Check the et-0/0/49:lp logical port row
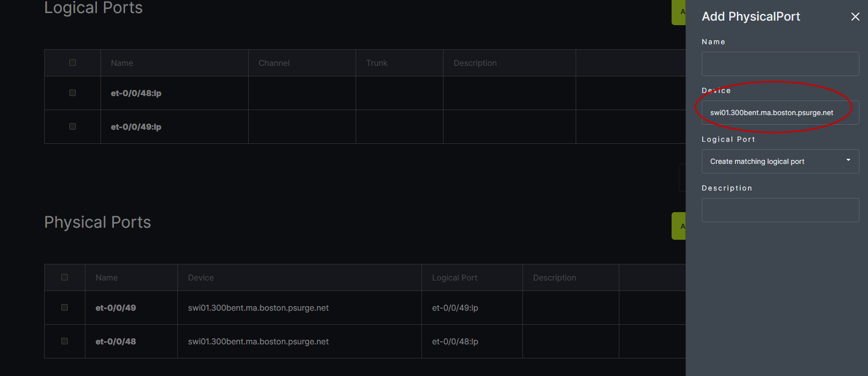 (x=72, y=127)
